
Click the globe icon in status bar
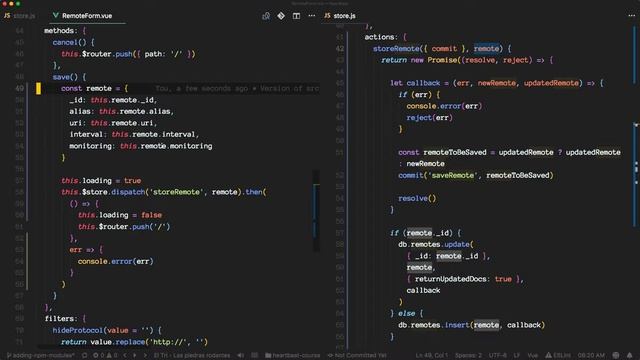click(616, 356)
